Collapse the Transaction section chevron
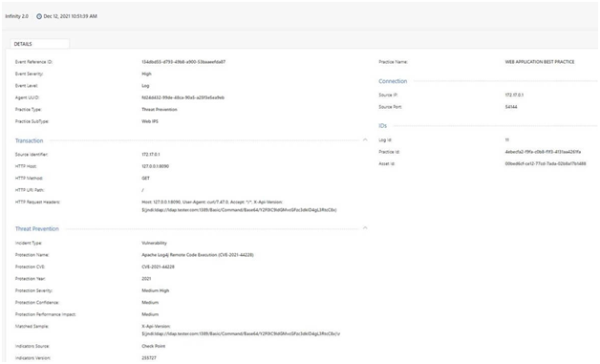Screen dimensions: 600x364 coord(365,140)
